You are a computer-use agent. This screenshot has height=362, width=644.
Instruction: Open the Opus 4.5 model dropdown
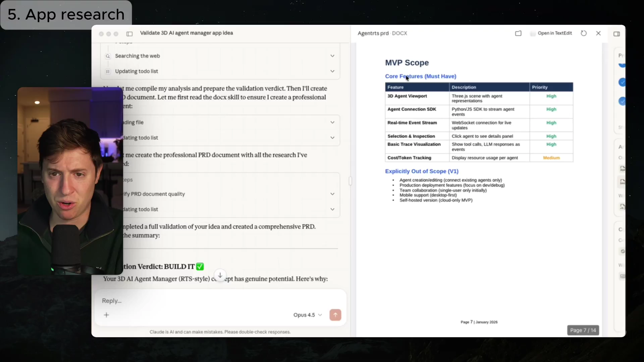pos(307,315)
